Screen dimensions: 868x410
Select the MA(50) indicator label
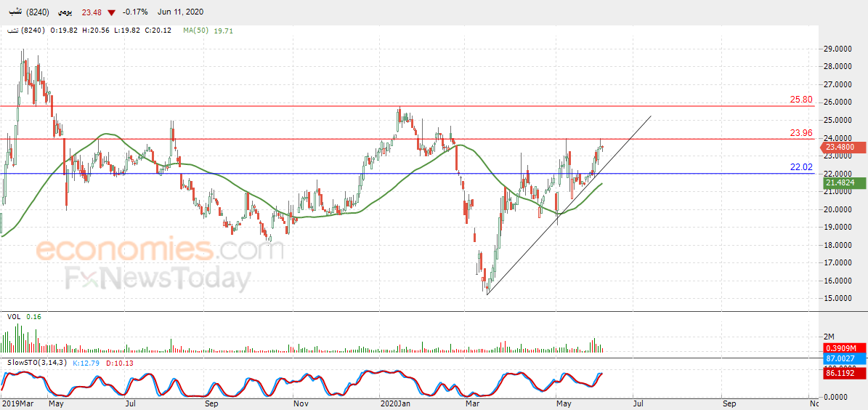196,31
